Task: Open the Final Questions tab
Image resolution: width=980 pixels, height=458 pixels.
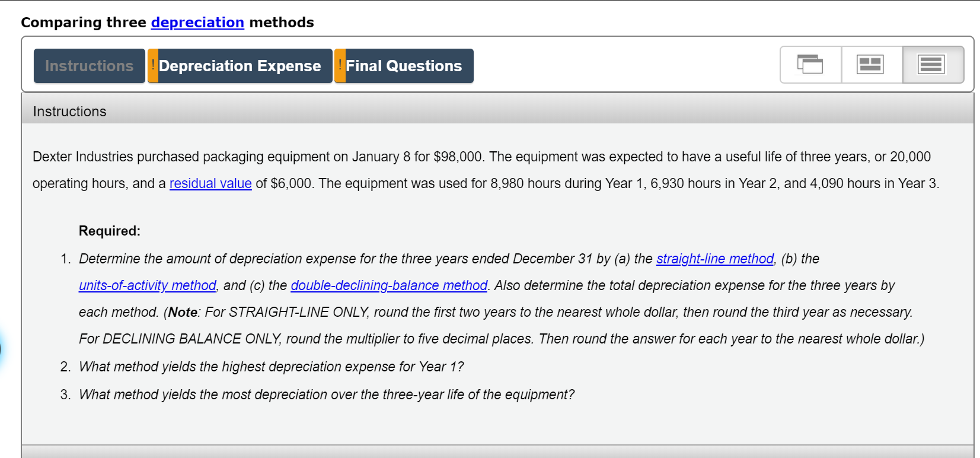Action: click(406, 66)
